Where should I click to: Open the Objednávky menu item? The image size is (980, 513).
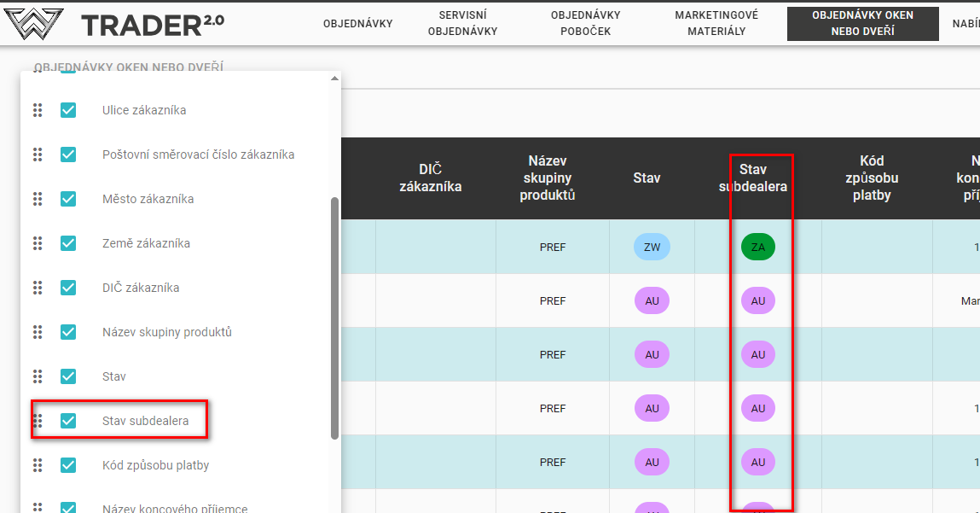[x=357, y=24]
